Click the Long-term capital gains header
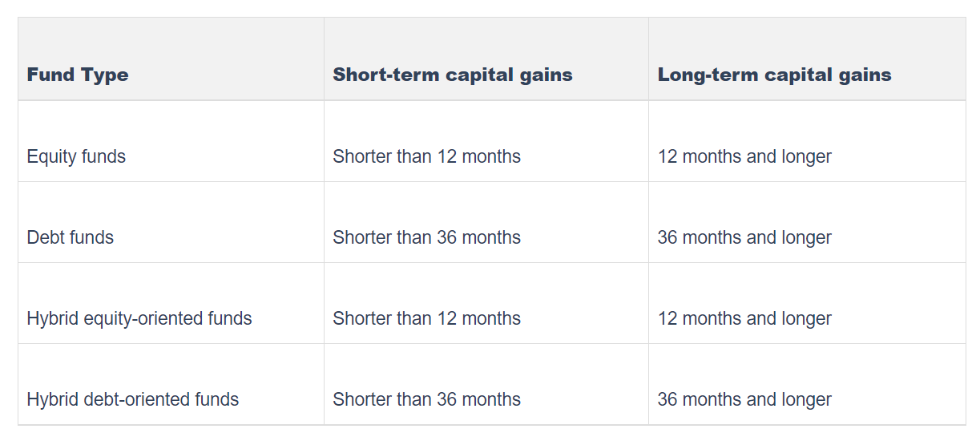 774,75
